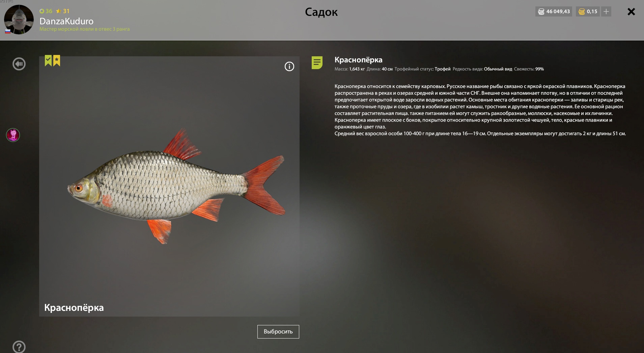Click the star rank 31 indicator

pyautogui.click(x=63, y=11)
